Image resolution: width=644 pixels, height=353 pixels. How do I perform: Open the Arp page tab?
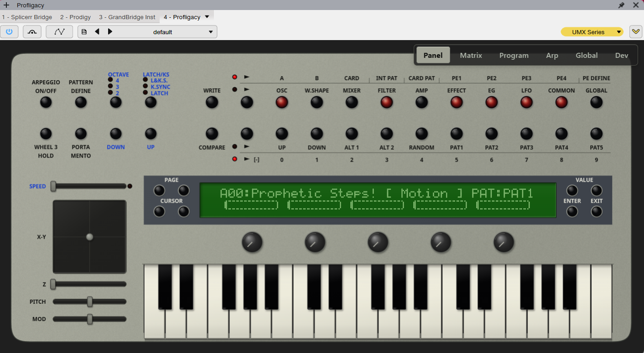click(x=552, y=55)
